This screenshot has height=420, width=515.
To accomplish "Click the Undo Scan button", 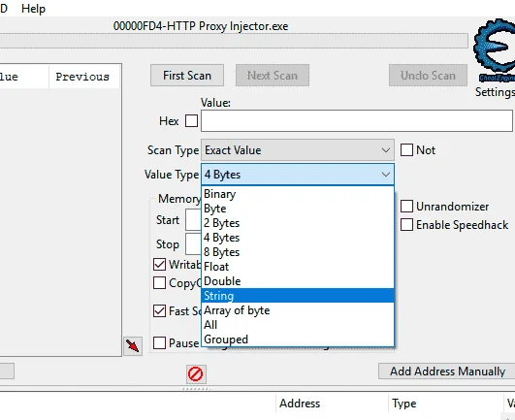I will pyautogui.click(x=428, y=76).
